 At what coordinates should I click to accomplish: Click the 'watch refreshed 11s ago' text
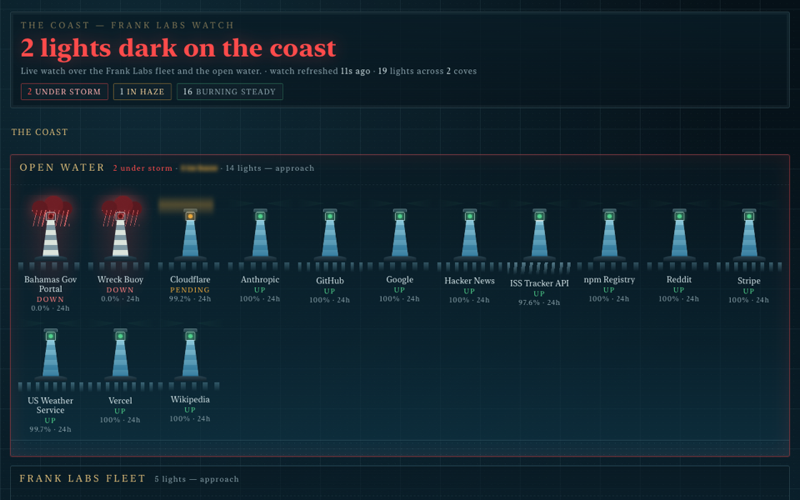pyautogui.click(x=320, y=71)
